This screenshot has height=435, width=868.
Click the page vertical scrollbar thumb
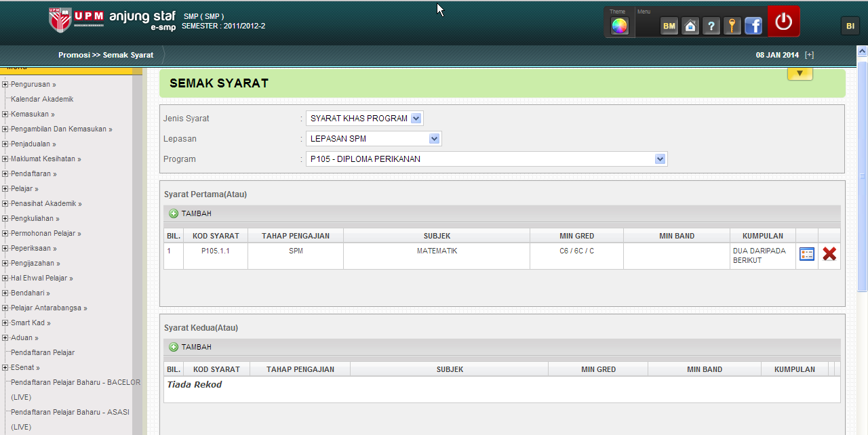(x=863, y=176)
